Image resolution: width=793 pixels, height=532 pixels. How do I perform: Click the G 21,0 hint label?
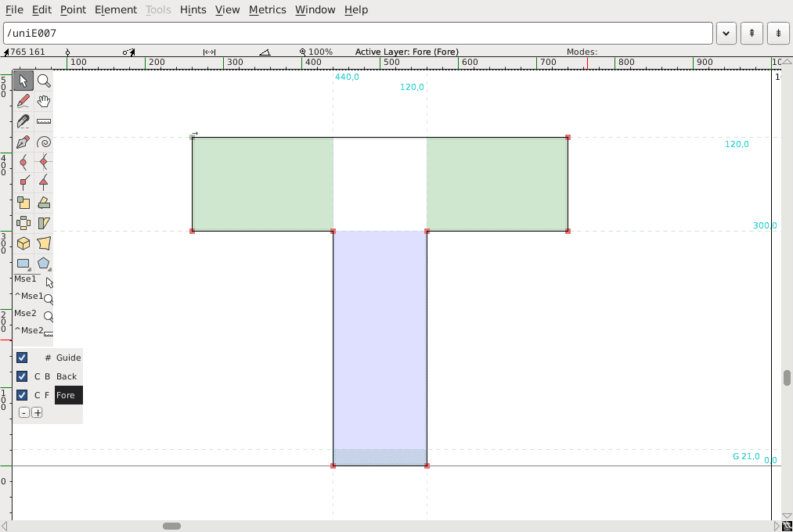pos(746,456)
